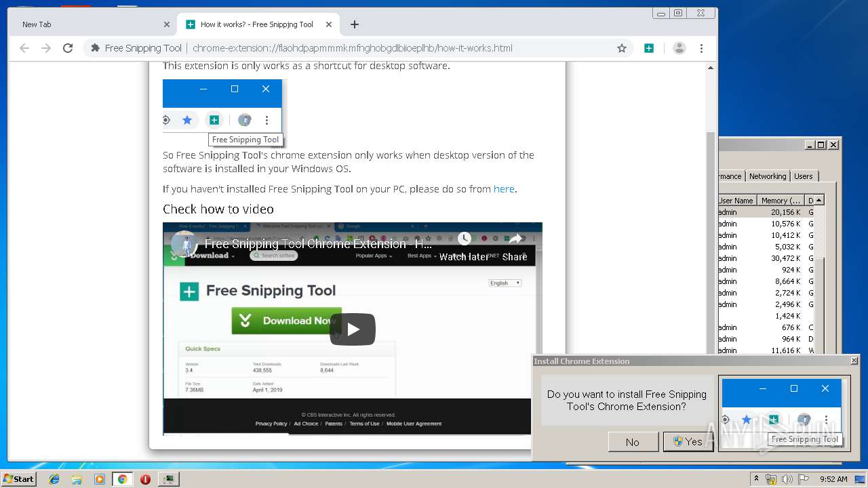Screen dimensions: 868x488
Task: Open a new tab with plus button
Action: 355,24
